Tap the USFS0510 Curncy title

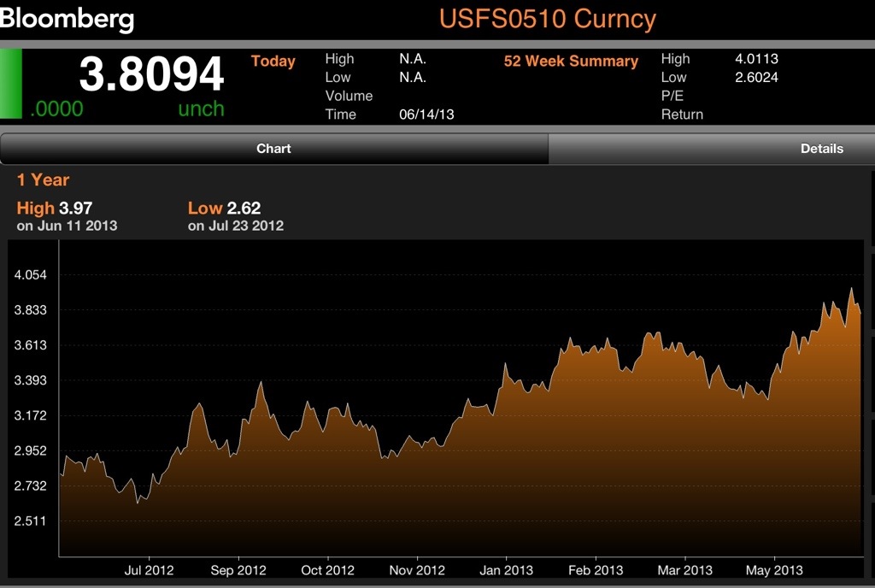[x=547, y=19]
